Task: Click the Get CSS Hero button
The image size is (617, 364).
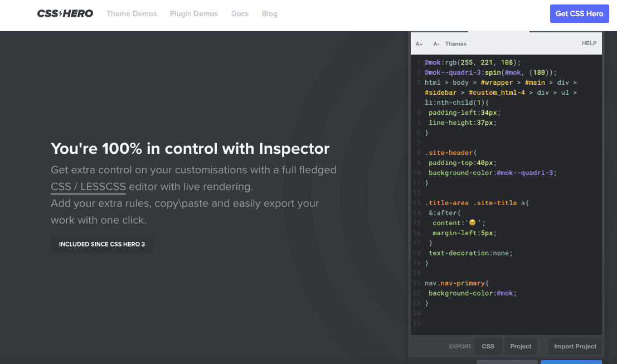Action: point(579,14)
